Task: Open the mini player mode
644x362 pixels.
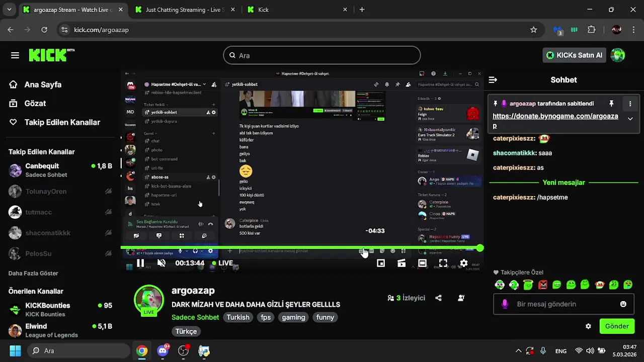Action: tap(381, 263)
